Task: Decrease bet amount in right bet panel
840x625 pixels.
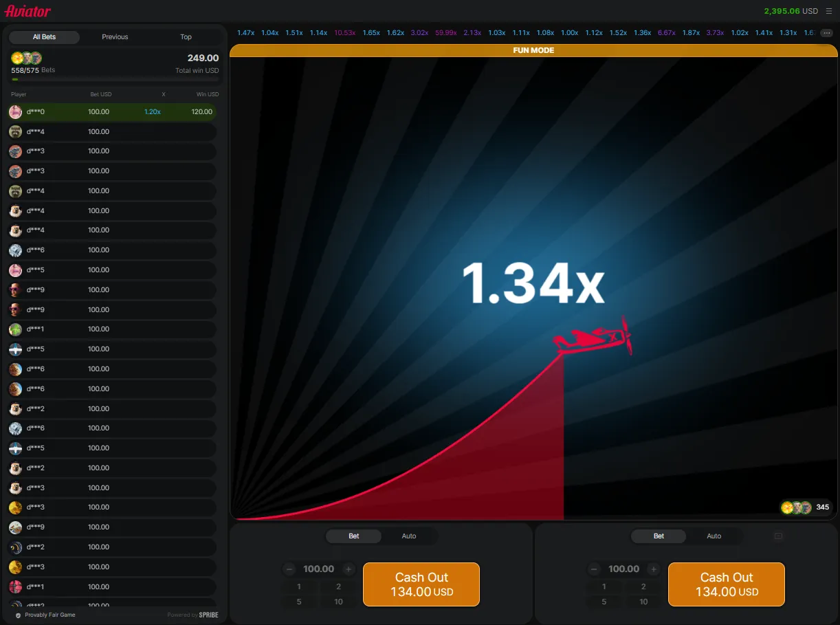Action: [x=595, y=569]
